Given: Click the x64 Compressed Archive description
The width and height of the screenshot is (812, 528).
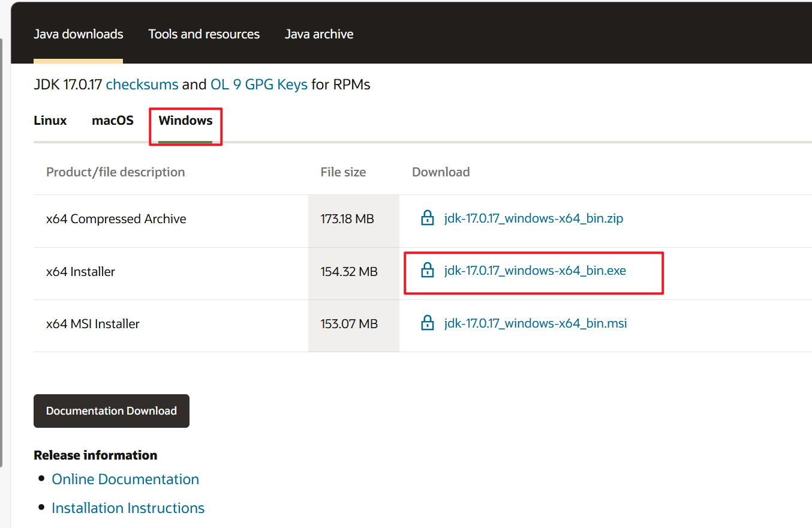Looking at the screenshot, I should [116, 219].
